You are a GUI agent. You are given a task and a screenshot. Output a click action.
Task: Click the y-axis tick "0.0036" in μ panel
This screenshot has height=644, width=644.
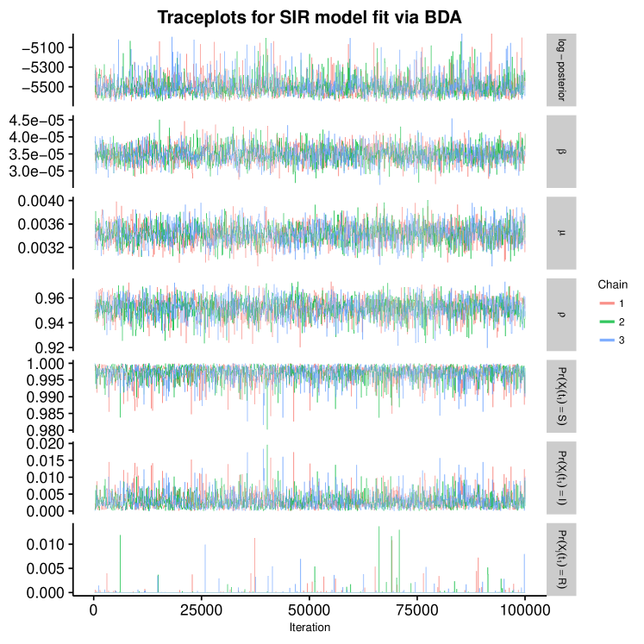coord(41,224)
